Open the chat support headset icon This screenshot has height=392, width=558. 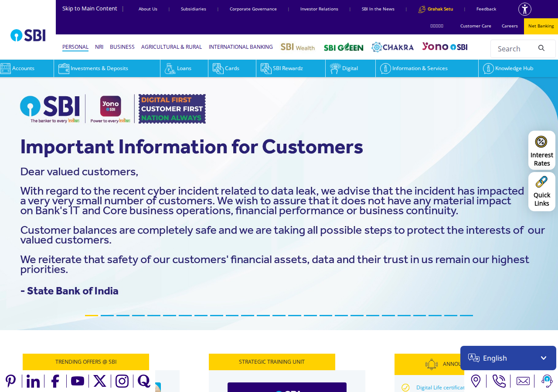click(x=547, y=381)
